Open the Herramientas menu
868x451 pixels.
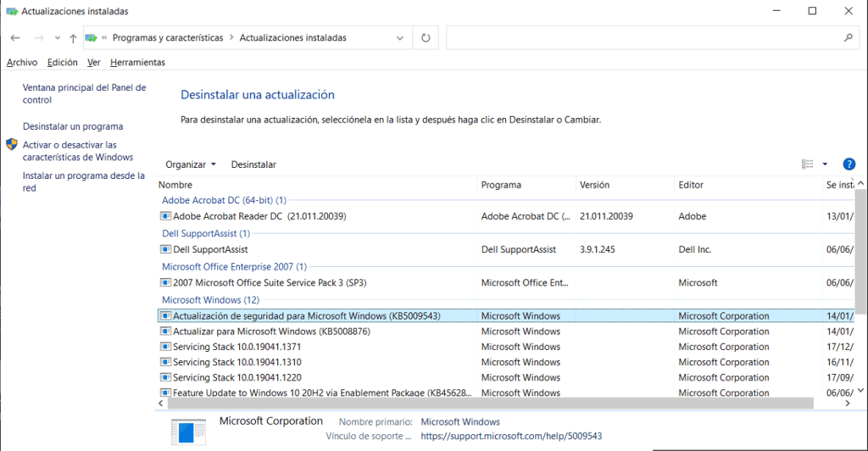tap(138, 63)
